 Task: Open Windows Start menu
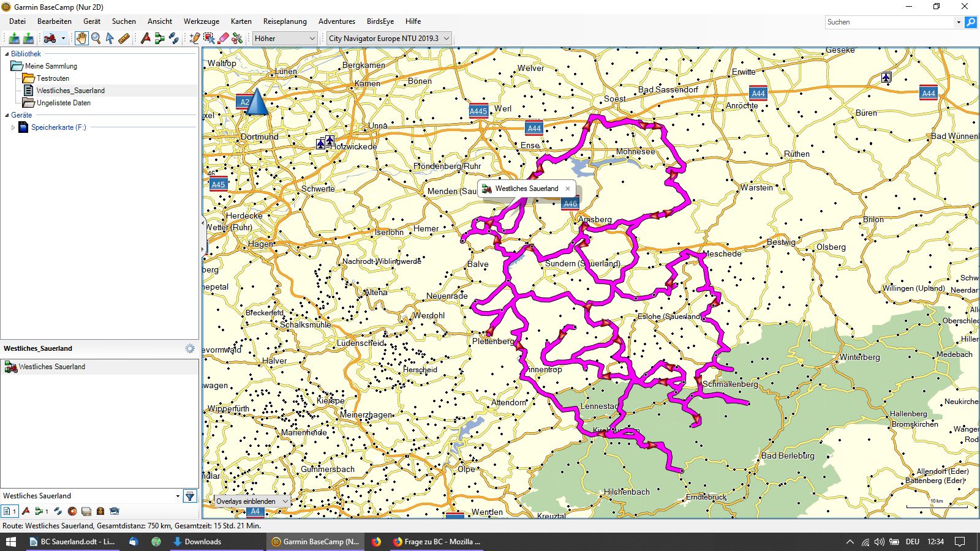[x=11, y=542]
